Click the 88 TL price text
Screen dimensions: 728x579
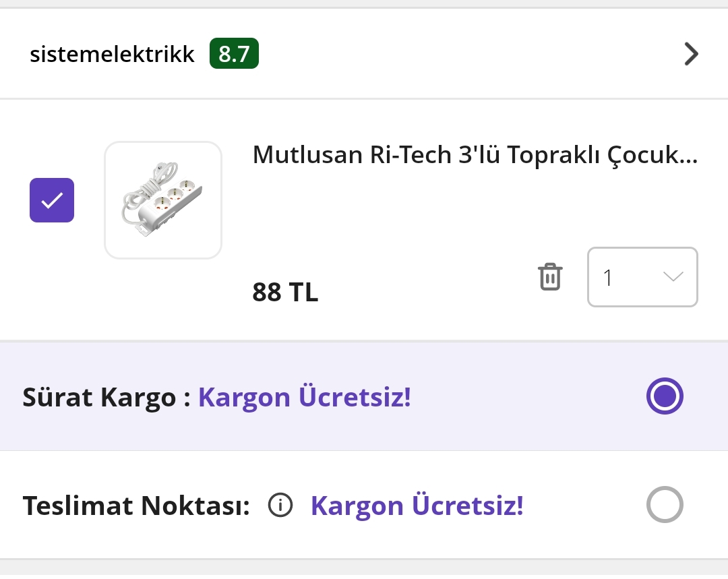coord(285,293)
